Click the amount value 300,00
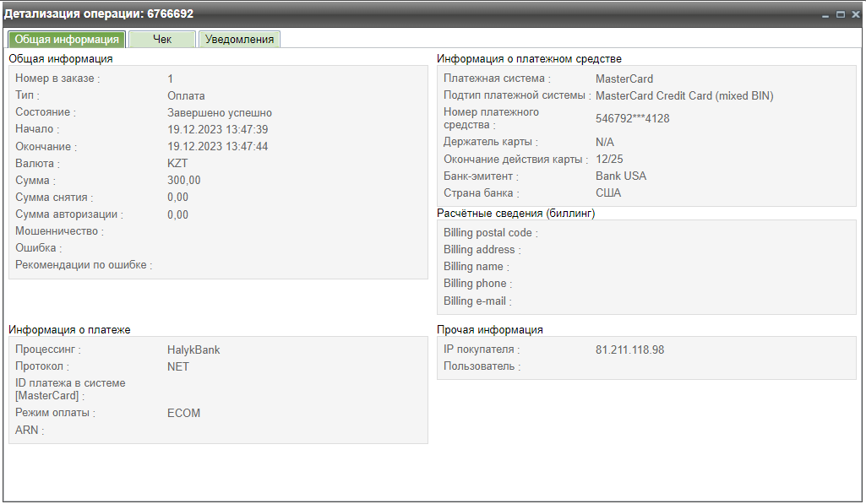 pyautogui.click(x=183, y=181)
